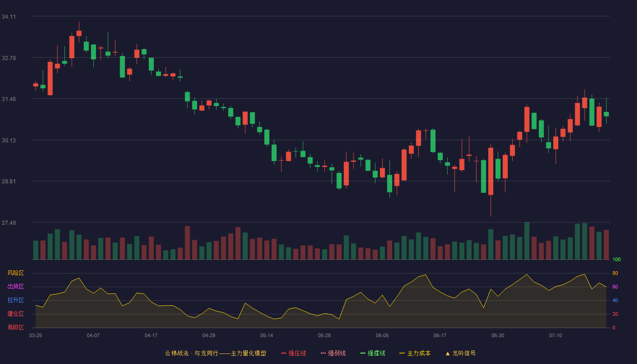Click the yellow dotted marker beside 主力成本
The image size is (637, 364).
(x=402, y=353)
